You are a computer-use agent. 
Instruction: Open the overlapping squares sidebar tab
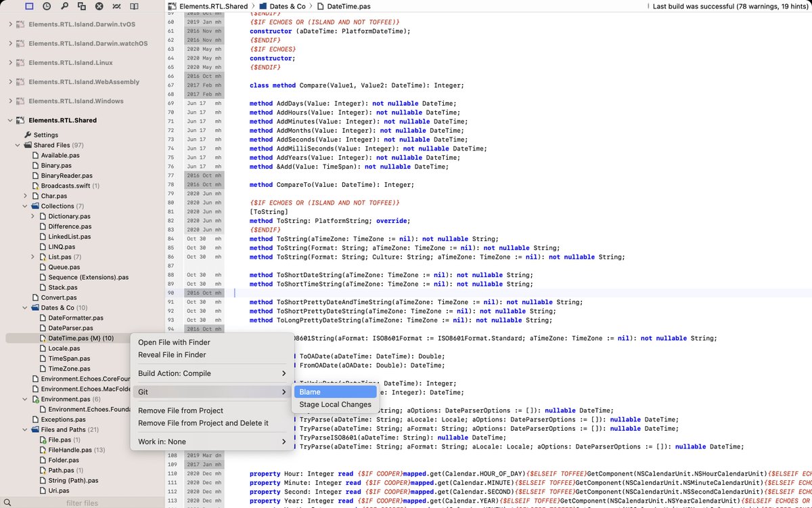[x=82, y=6]
